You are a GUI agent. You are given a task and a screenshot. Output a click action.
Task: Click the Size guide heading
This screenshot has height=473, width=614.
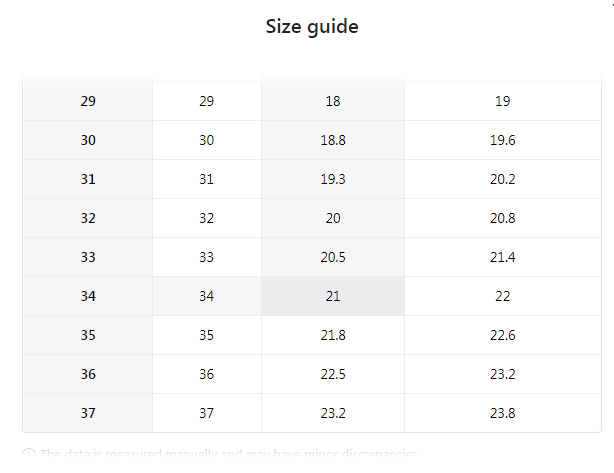[312, 27]
